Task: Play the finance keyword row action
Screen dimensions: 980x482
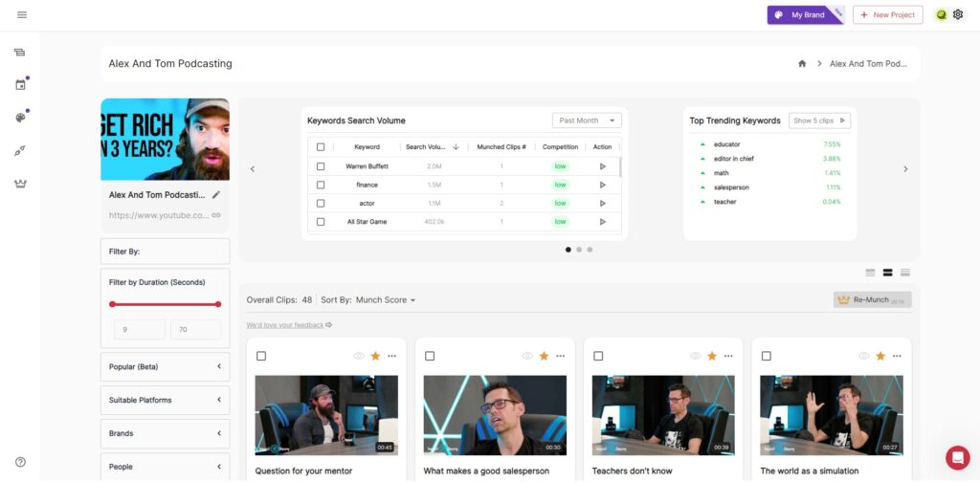Action: 602,185
